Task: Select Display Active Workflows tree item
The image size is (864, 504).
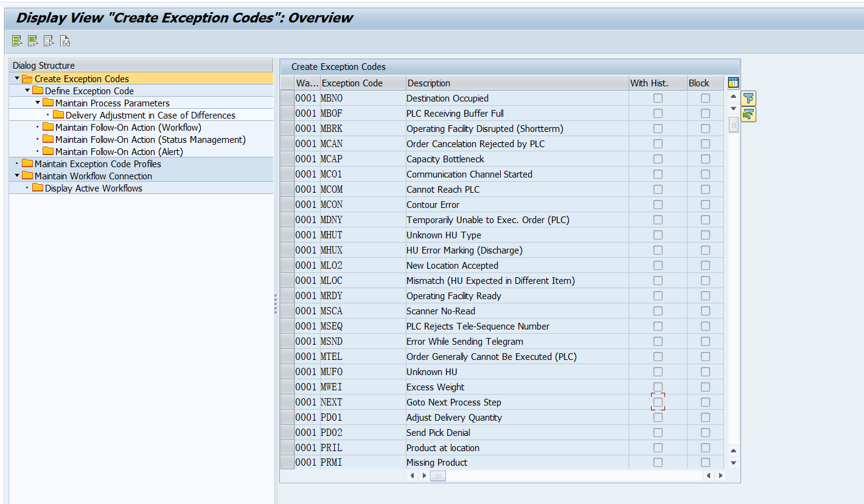Action: click(x=94, y=188)
